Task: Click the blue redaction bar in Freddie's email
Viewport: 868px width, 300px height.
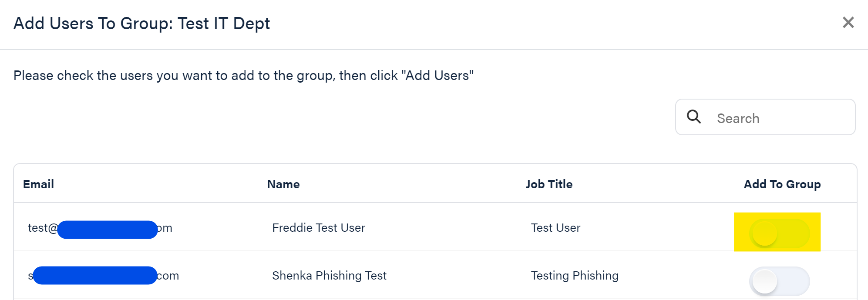Action: coord(108,230)
